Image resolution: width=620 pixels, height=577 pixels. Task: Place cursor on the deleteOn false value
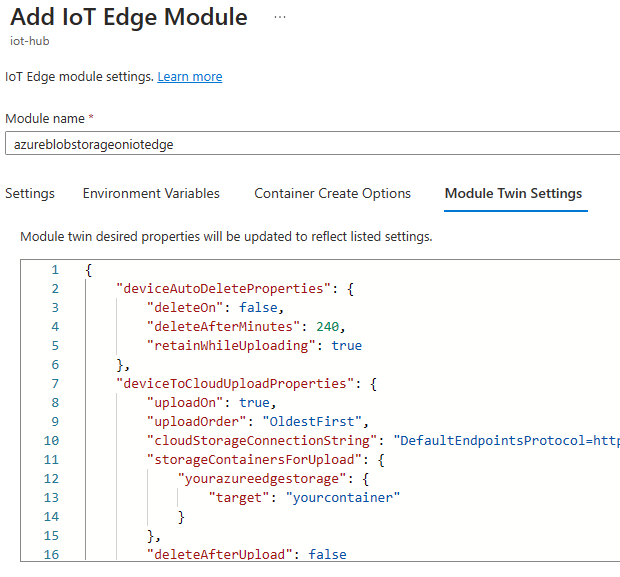263,308
